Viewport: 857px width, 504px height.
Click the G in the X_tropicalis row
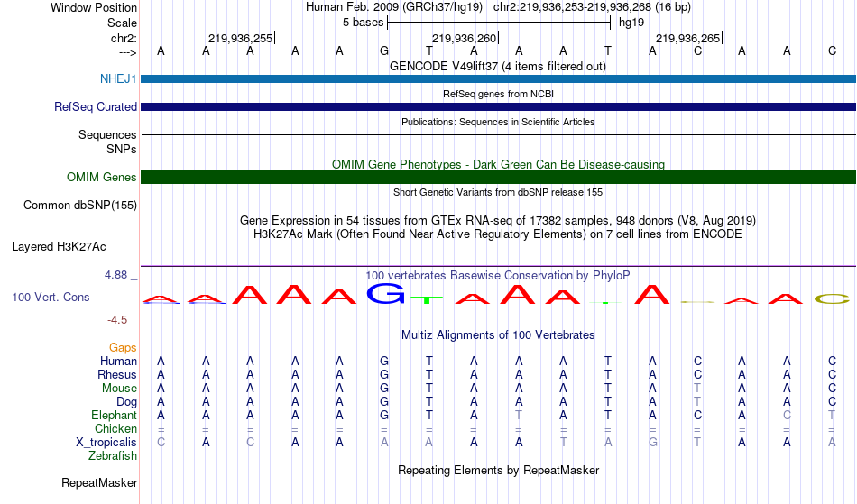pos(652,443)
